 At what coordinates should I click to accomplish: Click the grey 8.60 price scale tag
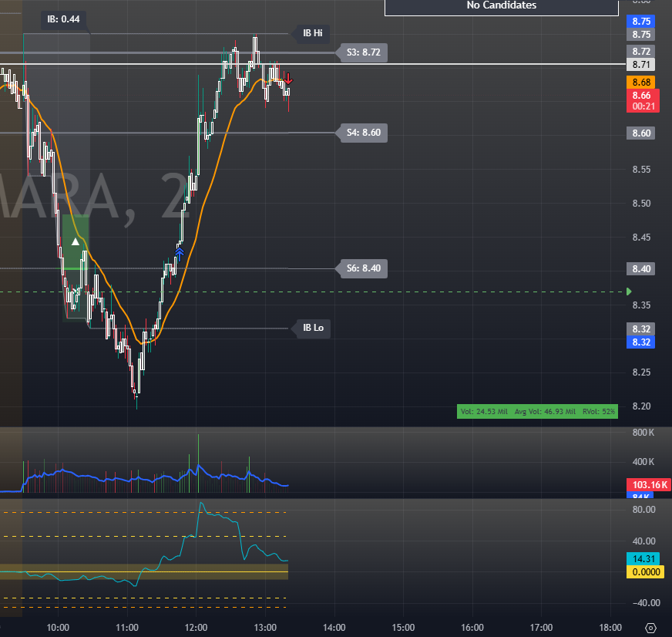[640, 133]
